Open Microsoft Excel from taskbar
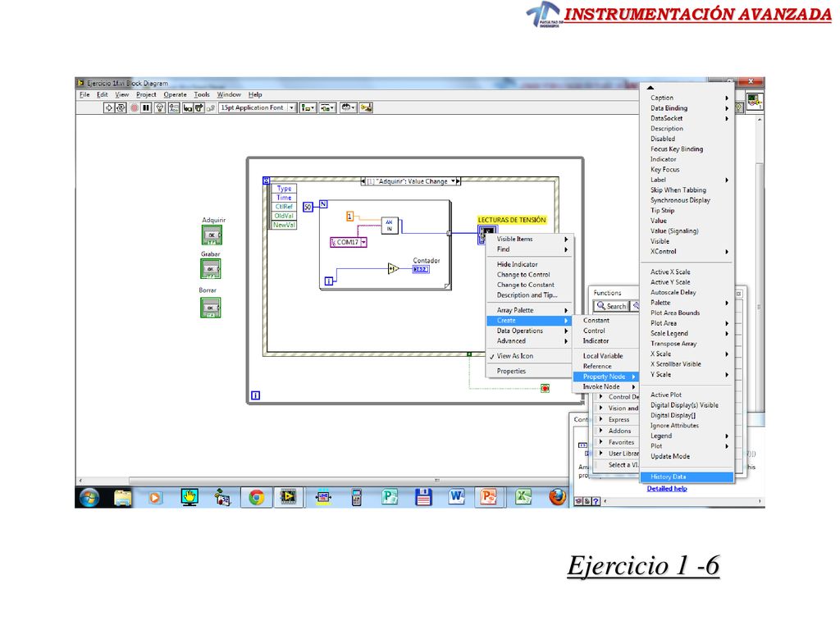This screenshot has height=630, width=840. click(523, 498)
